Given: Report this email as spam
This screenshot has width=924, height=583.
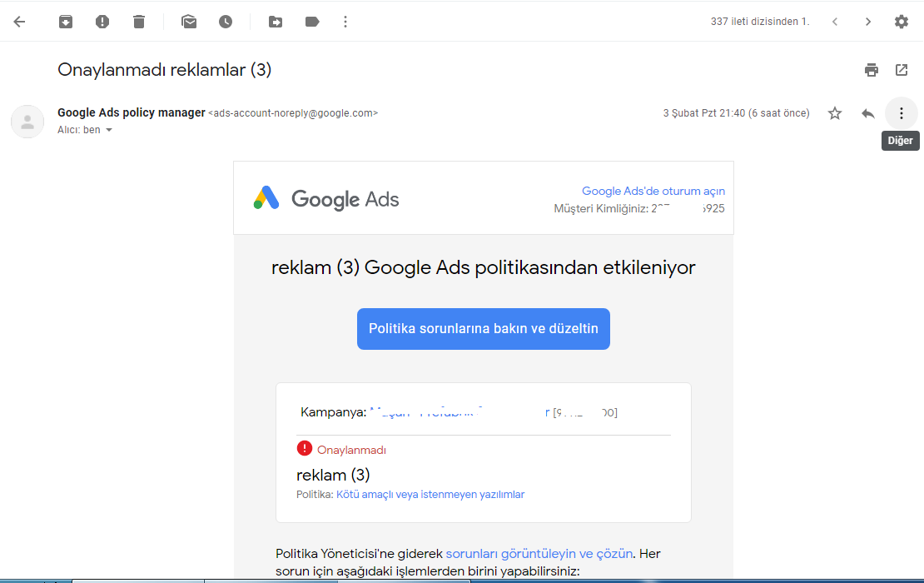Looking at the screenshot, I should (x=102, y=22).
